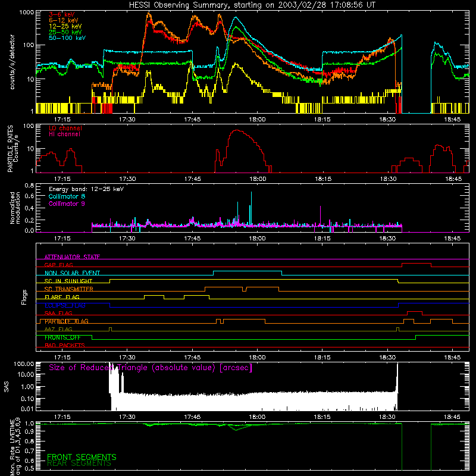Click the 'LO channel' legend label
This screenshot has height=476, width=476.
click(x=65, y=128)
